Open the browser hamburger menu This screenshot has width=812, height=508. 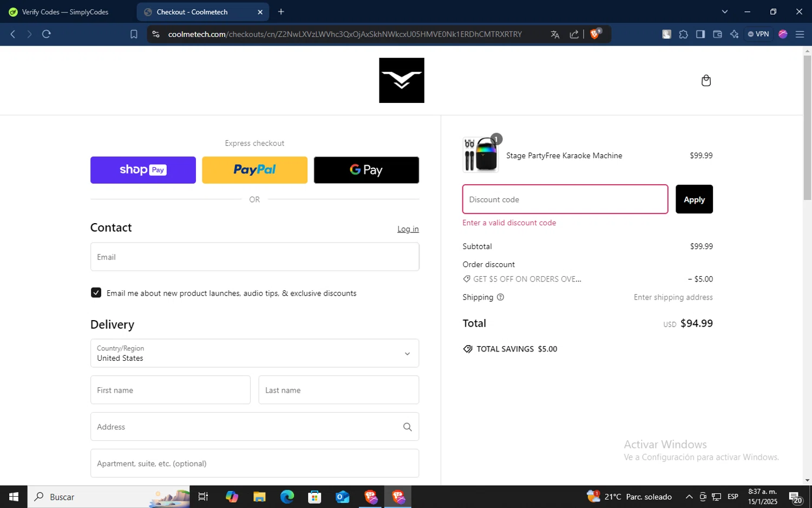point(800,34)
